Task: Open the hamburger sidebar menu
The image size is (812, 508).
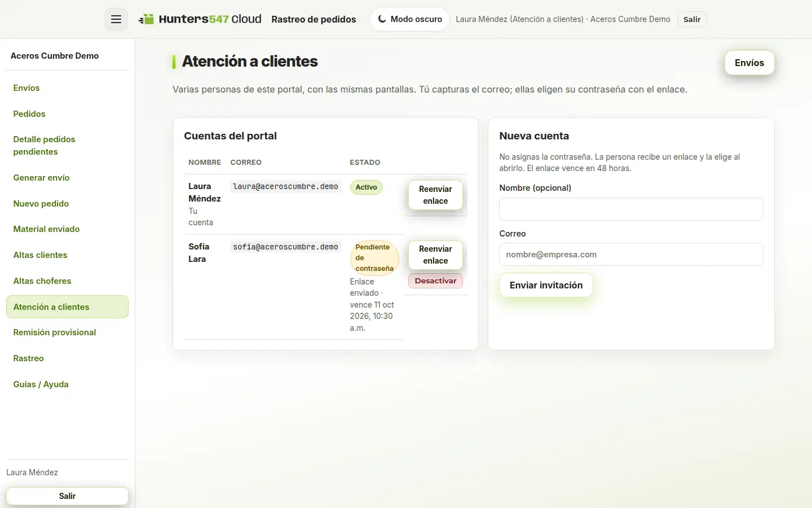Action: click(116, 19)
